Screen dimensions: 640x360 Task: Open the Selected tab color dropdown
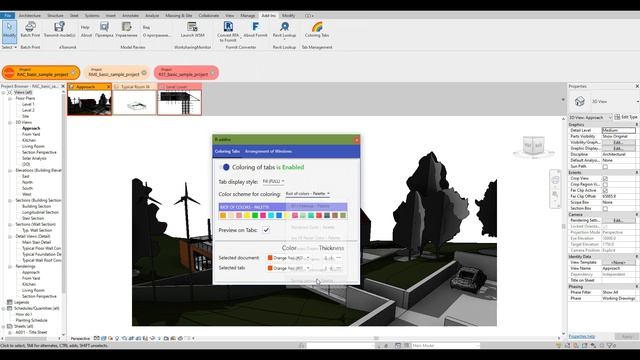click(x=288, y=268)
